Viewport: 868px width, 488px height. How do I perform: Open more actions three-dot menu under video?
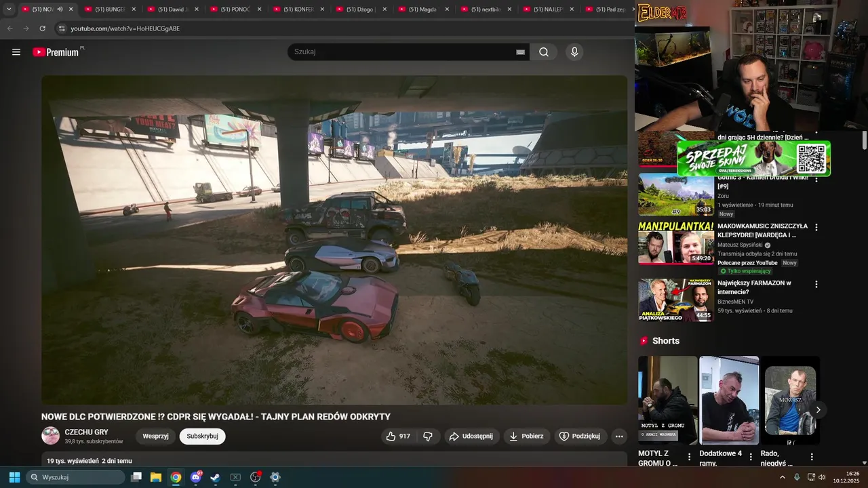click(619, 436)
